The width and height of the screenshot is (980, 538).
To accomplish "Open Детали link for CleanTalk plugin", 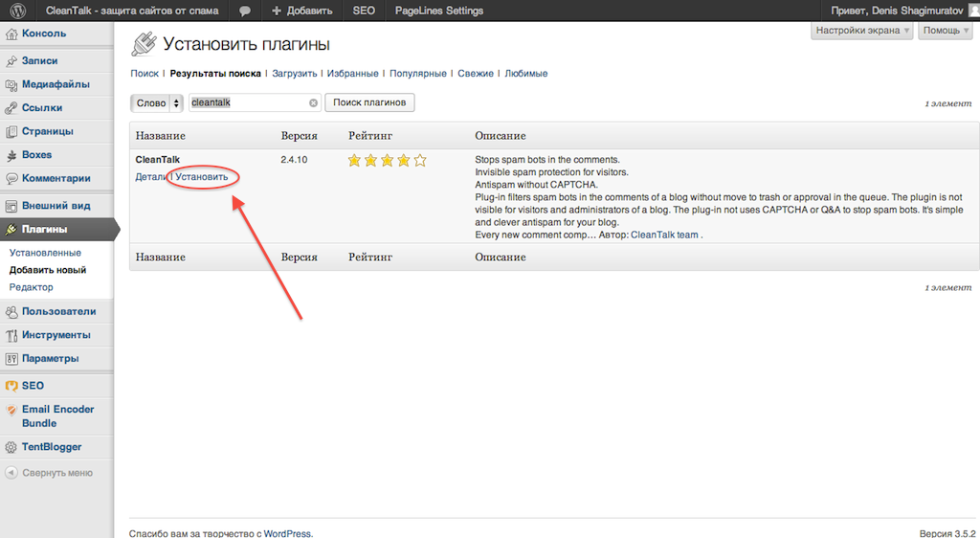I will click(150, 177).
